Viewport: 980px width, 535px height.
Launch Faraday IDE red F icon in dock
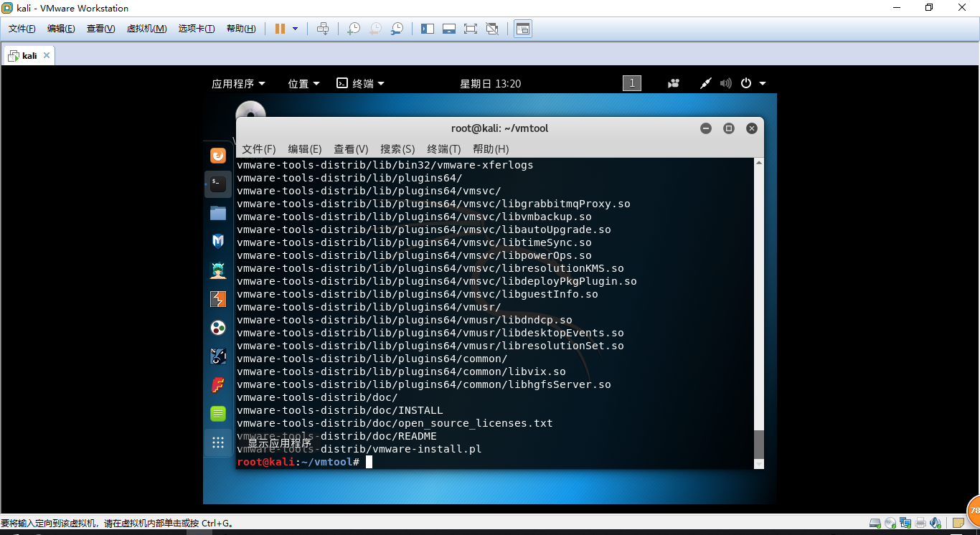(x=218, y=385)
